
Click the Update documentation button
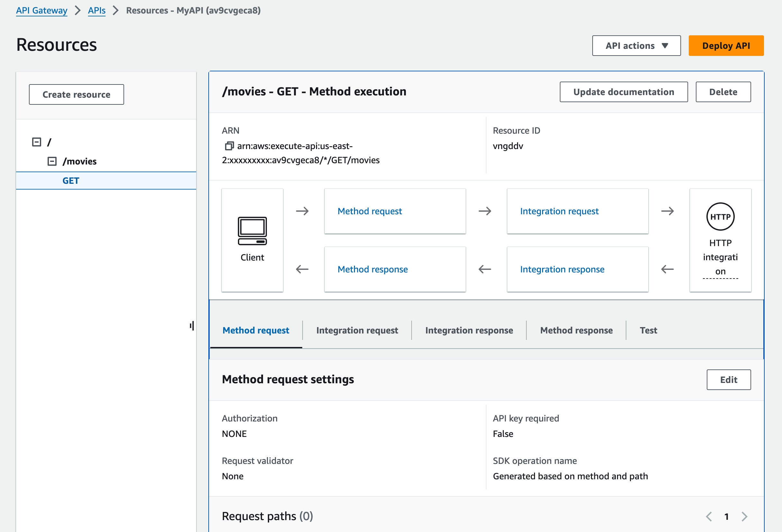(x=623, y=92)
